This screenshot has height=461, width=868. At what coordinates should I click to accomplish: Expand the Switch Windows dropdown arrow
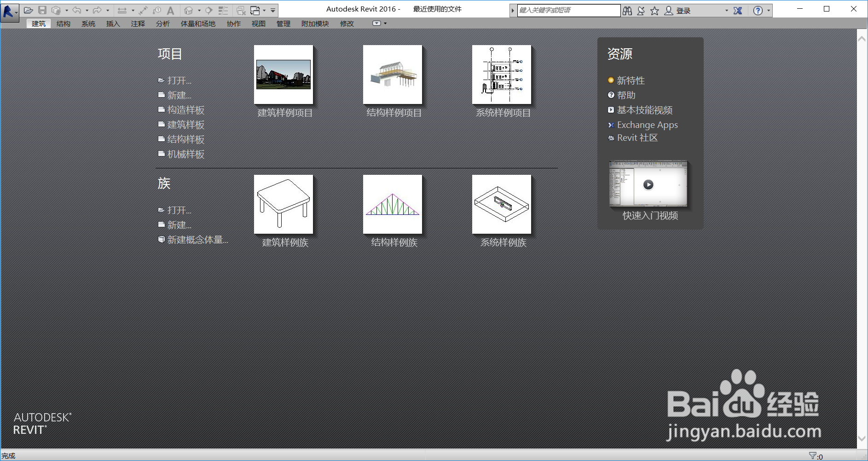pos(264,10)
